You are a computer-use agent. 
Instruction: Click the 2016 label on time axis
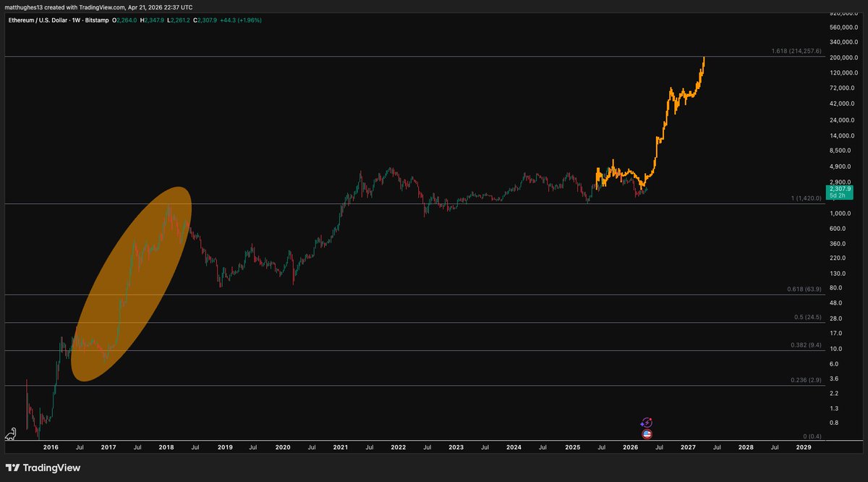point(51,448)
